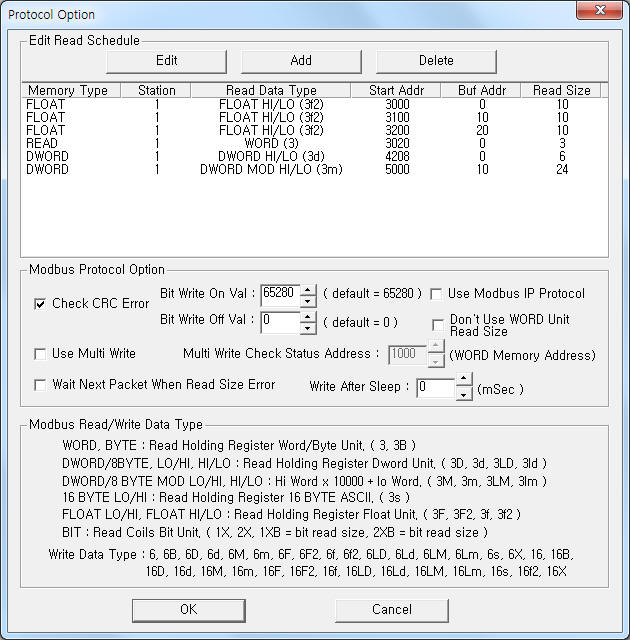Confirm with the OK button
The width and height of the screenshot is (630, 640).
point(189,610)
